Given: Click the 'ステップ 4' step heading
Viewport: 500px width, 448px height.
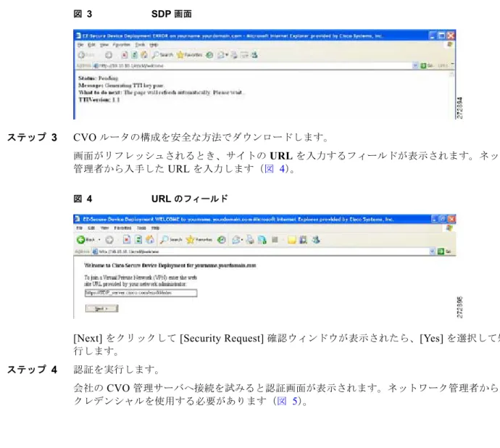Looking at the screenshot, I should (x=32, y=370).
